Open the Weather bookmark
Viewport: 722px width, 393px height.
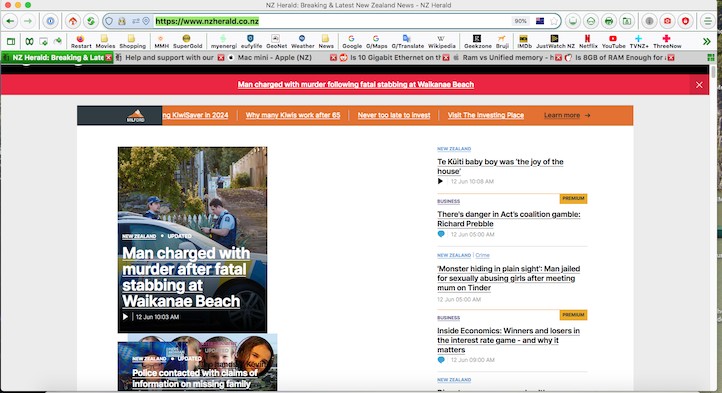point(303,42)
